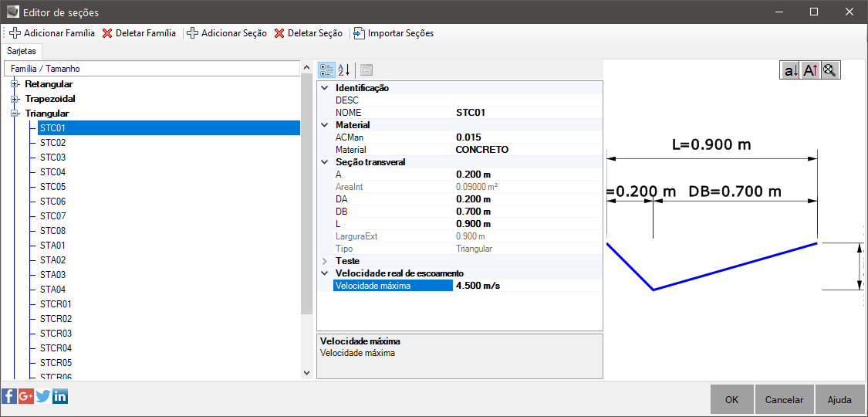The width and height of the screenshot is (868, 417).
Task: Select section STC08 in the tree
Action: (53, 231)
